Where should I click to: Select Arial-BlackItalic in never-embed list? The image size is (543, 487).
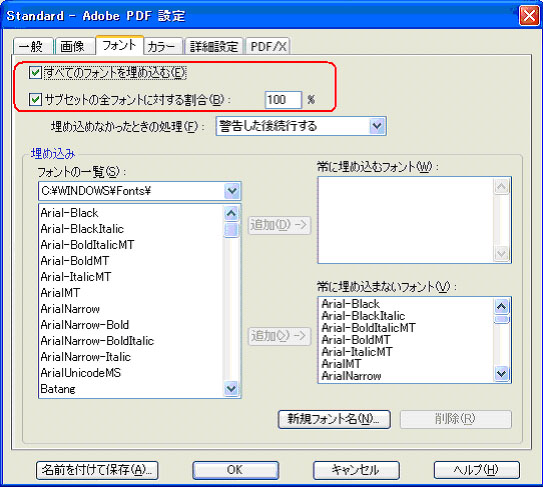(x=363, y=316)
